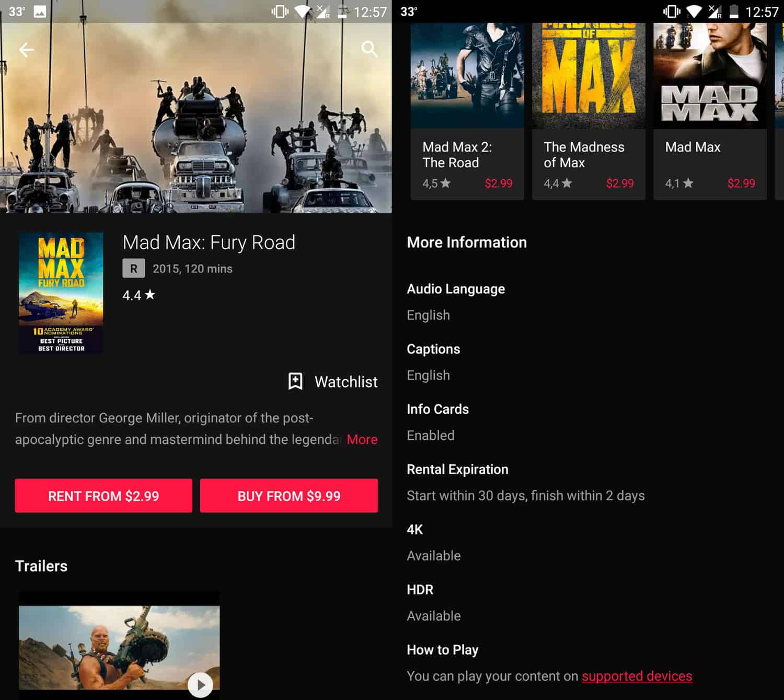The height and width of the screenshot is (700, 784).
Task: Tap the R rating badge
Action: 134,269
